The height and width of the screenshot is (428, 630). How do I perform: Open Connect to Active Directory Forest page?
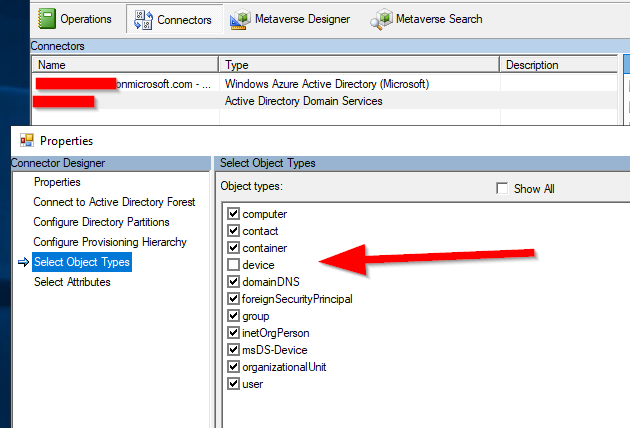[114, 202]
